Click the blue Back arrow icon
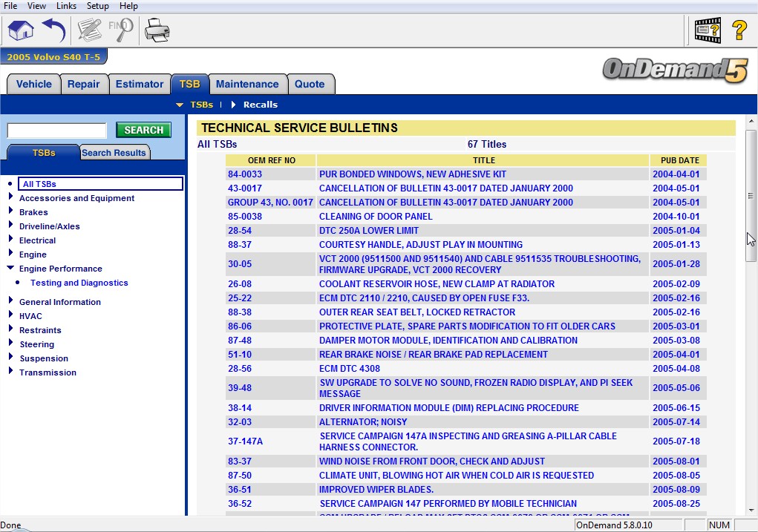 pyautogui.click(x=54, y=30)
